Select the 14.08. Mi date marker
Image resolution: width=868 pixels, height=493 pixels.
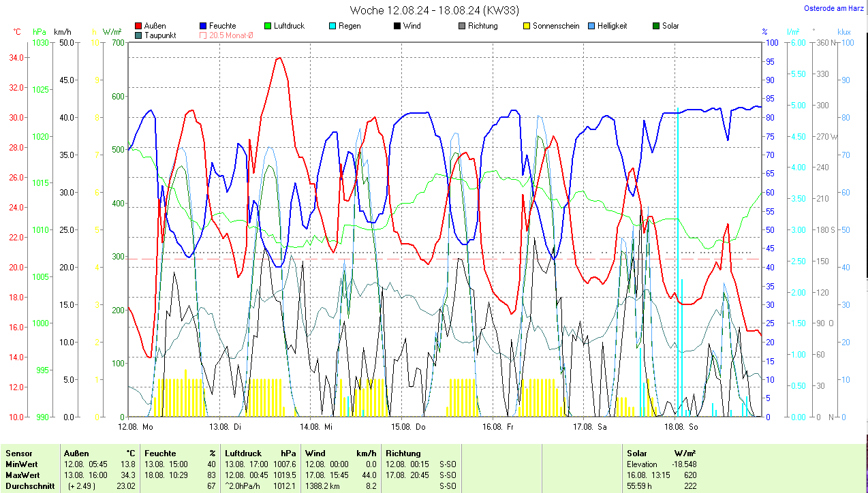[316, 427]
